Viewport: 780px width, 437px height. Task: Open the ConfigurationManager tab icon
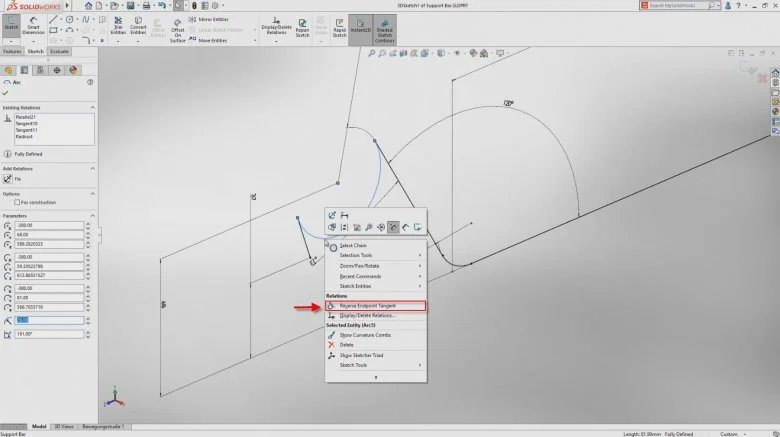pyautogui.click(x=40, y=70)
